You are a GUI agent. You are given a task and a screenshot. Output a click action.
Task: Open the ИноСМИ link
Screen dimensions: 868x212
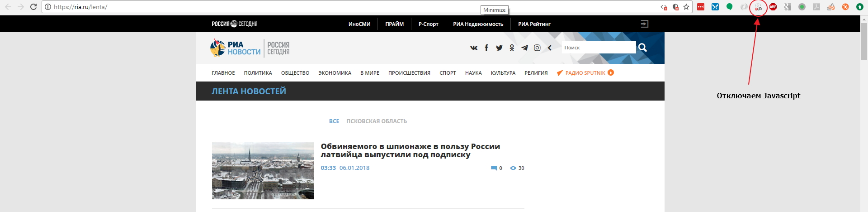pos(359,24)
